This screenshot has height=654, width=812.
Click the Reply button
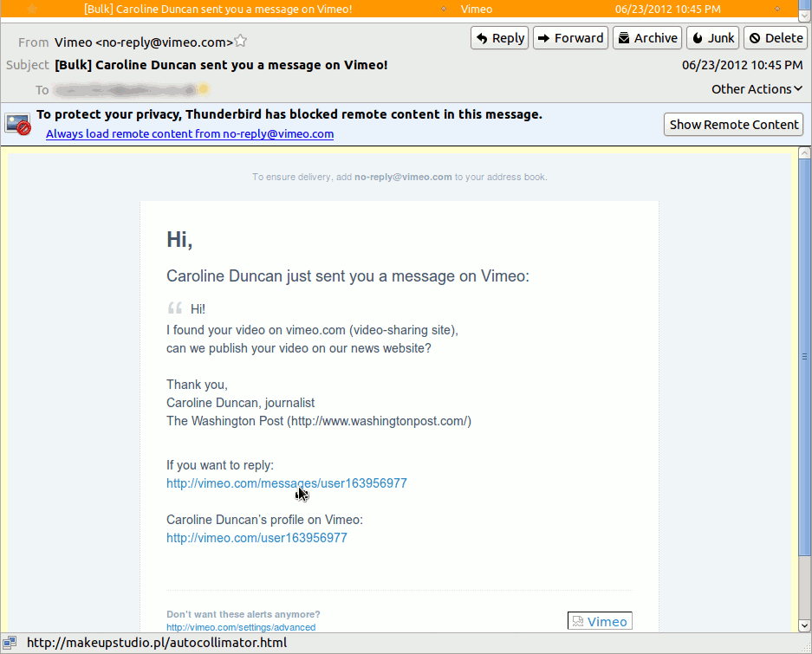(x=499, y=38)
